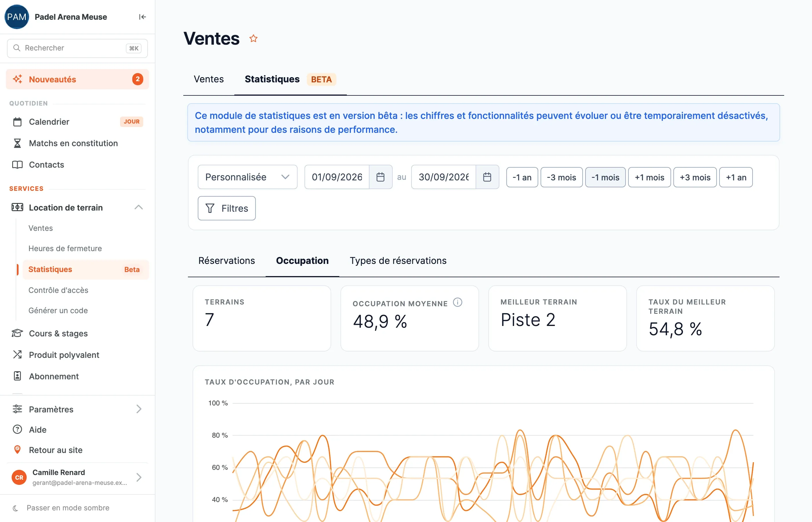Open the start date calendar picker
The height and width of the screenshot is (522, 812).
(380, 177)
